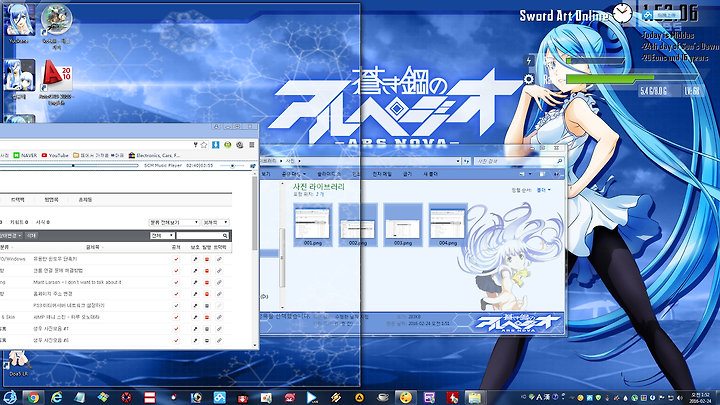Toggle public checkmark for Matt Larsen post
The image size is (720, 405).
point(176,282)
